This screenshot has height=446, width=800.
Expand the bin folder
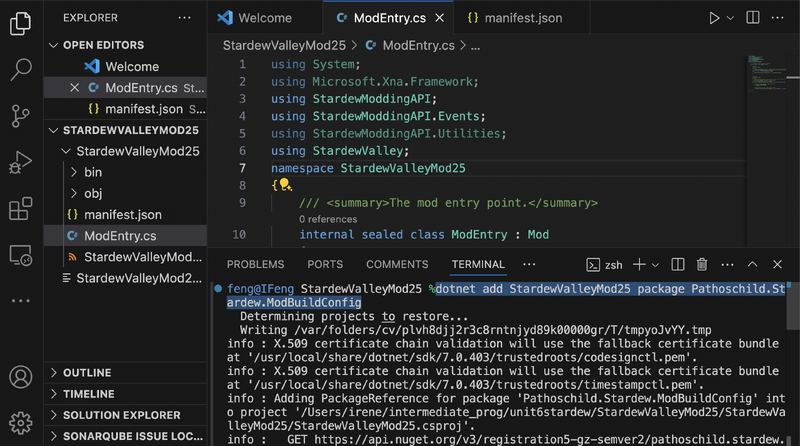tap(125, 172)
